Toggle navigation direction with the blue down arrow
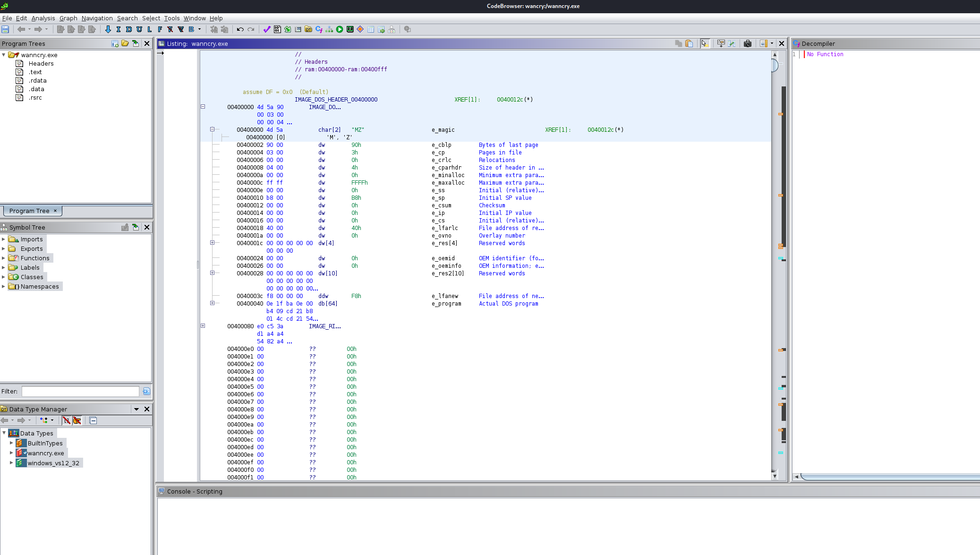 coord(108,29)
